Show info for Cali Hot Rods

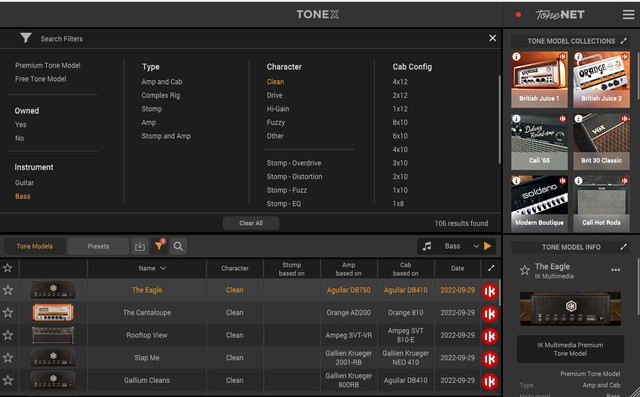pos(578,180)
